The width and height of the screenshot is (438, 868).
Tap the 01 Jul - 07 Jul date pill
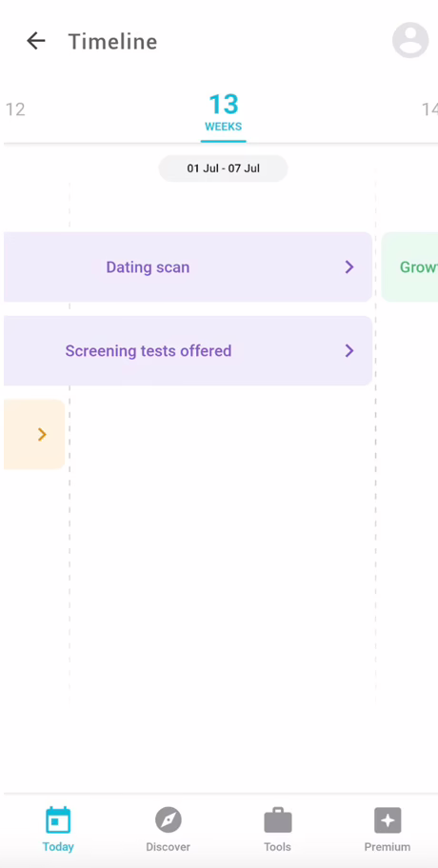[x=223, y=168]
